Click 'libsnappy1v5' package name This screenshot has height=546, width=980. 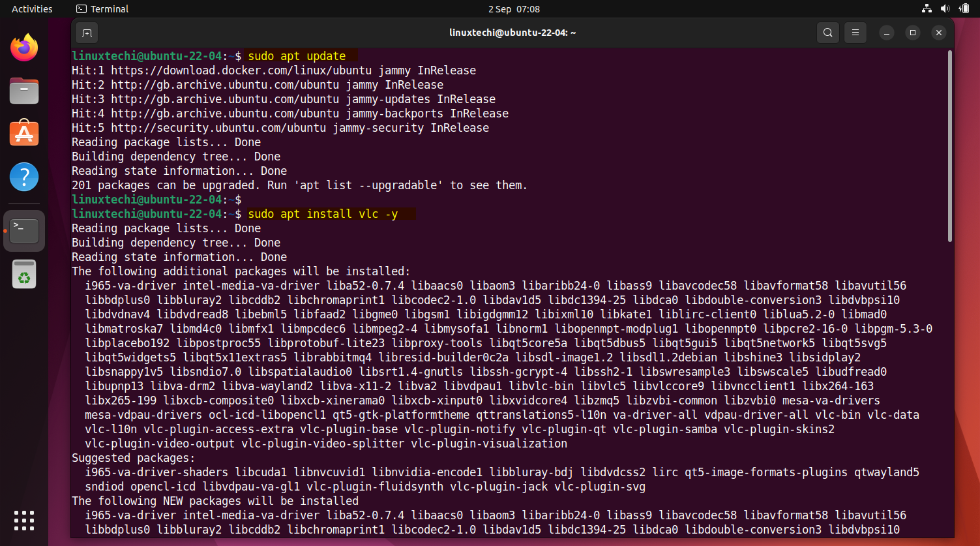124,372
